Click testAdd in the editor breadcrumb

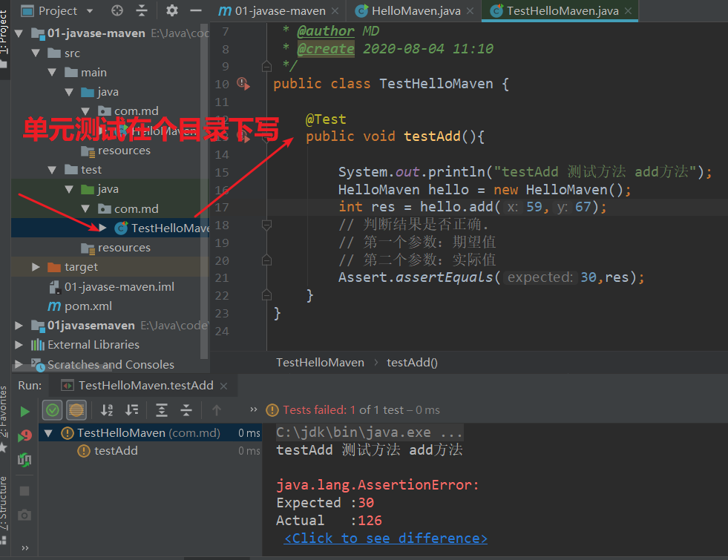pyautogui.click(x=412, y=363)
